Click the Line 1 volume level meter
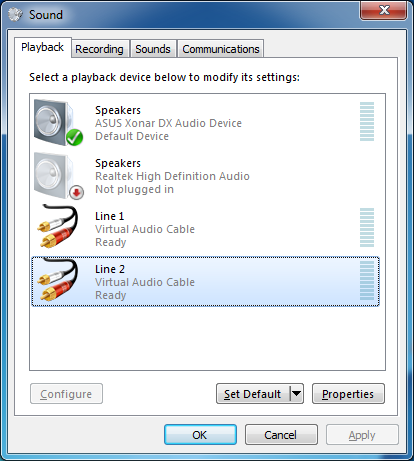The height and width of the screenshot is (461, 414). pos(367,228)
